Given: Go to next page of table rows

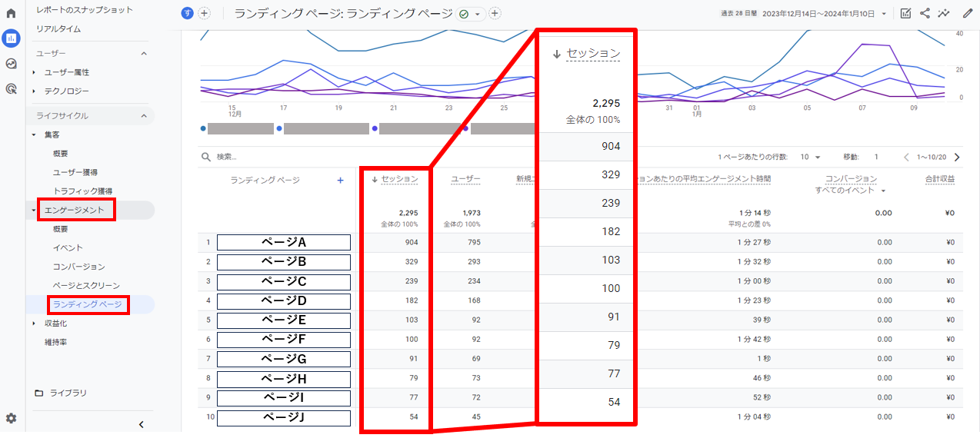Looking at the screenshot, I should pos(957,157).
